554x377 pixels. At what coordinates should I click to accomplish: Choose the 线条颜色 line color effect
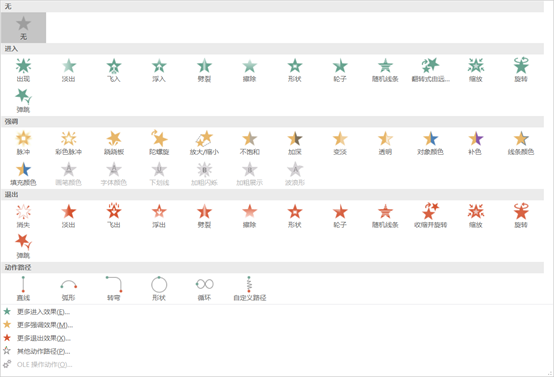(x=521, y=143)
